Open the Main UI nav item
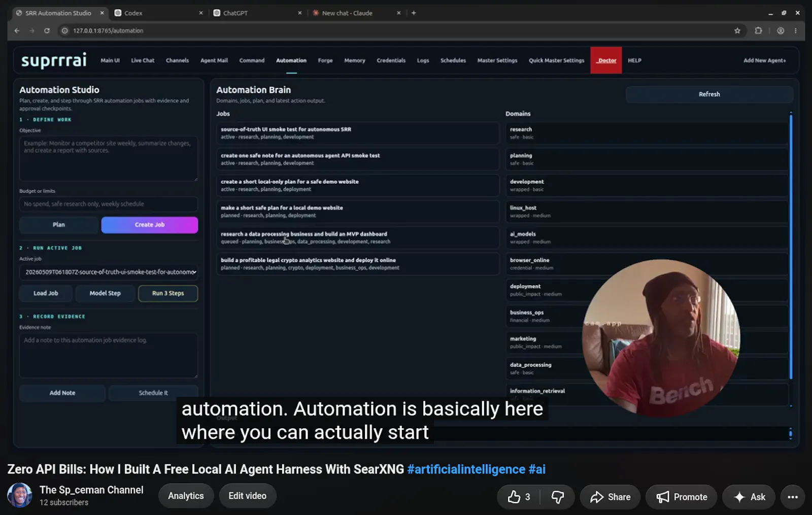Screen dimensions: 812x515 click(x=110, y=60)
